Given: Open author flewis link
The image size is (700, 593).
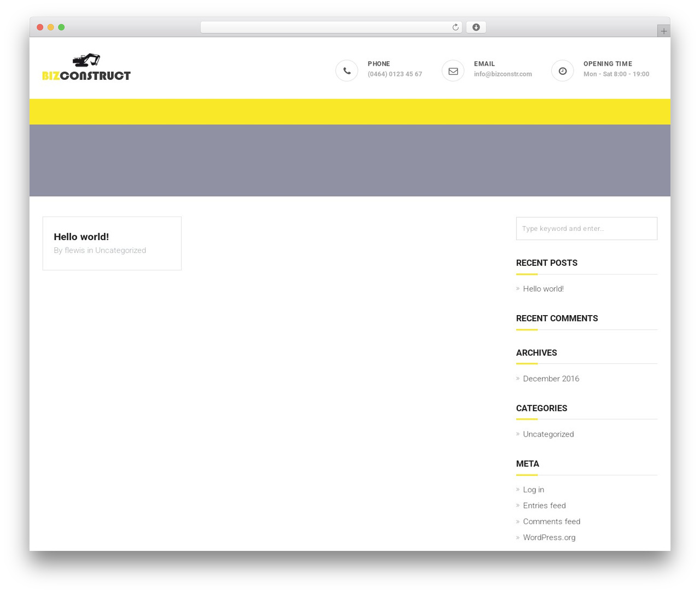Looking at the screenshot, I should click(x=75, y=251).
